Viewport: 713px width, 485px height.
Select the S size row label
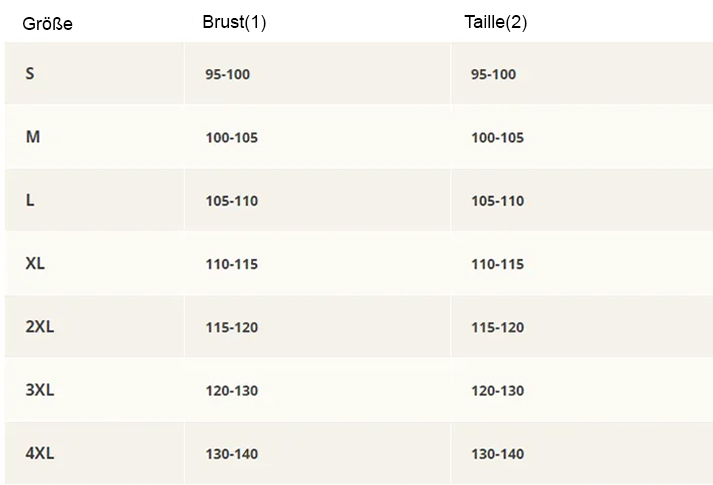click(30, 73)
